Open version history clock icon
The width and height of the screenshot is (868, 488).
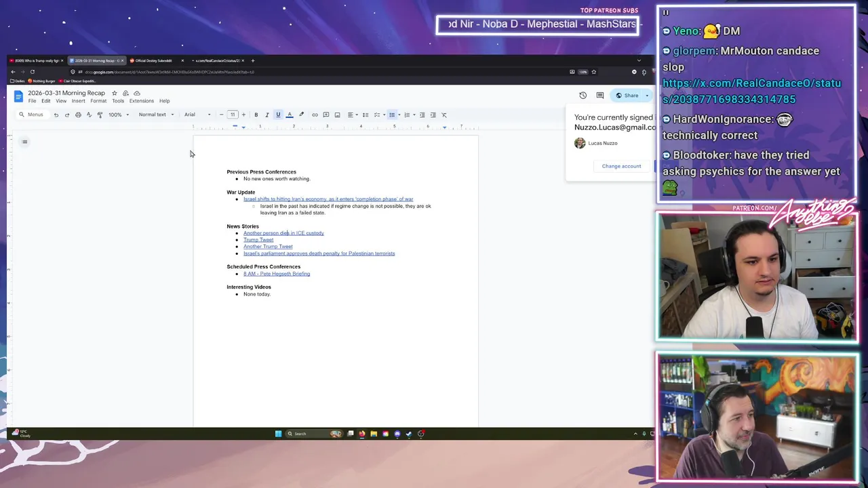[583, 96]
